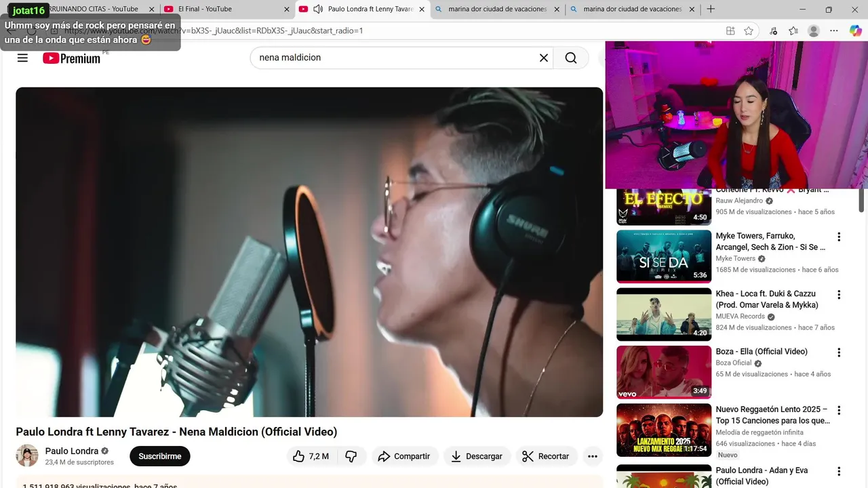Click the Nuevo badge under reggaetón mix
The width and height of the screenshot is (868, 488).
click(728, 455)
